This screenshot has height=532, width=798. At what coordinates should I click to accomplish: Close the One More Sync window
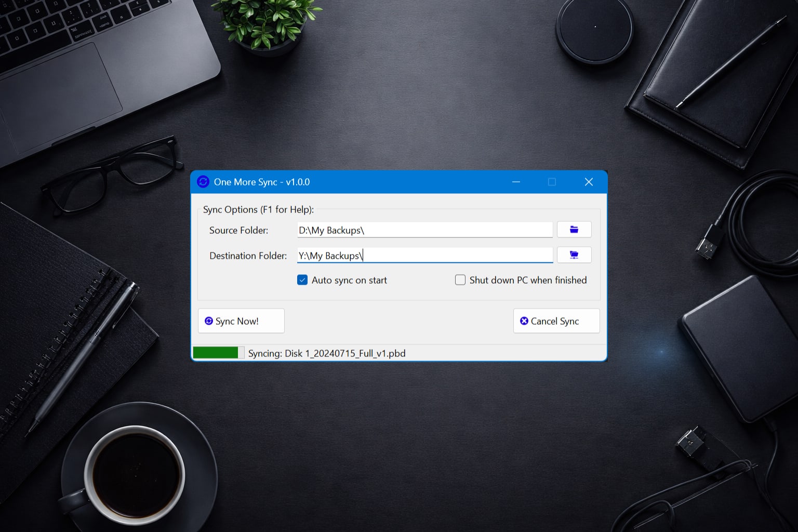[x=589, y=182]
